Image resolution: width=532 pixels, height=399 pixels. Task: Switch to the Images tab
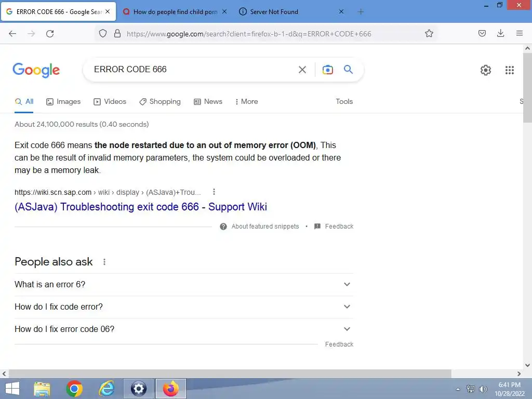(63, 101)
